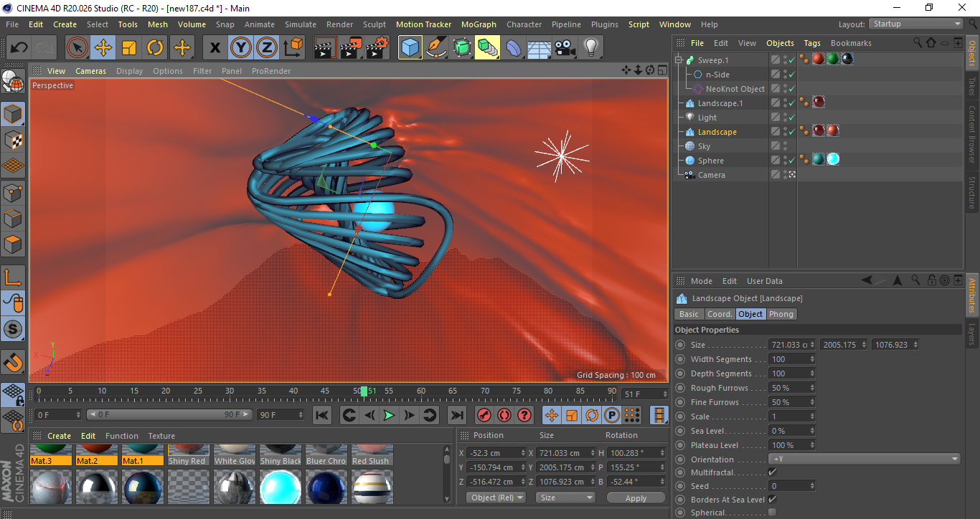Click the Position X input field
980x519 pixels.
tap(493, 453)
